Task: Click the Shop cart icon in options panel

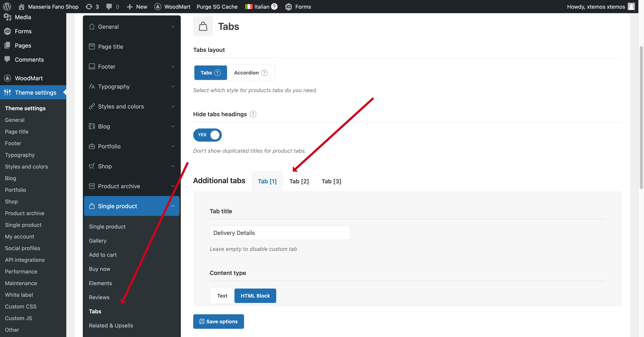Action: pos(92,166)
